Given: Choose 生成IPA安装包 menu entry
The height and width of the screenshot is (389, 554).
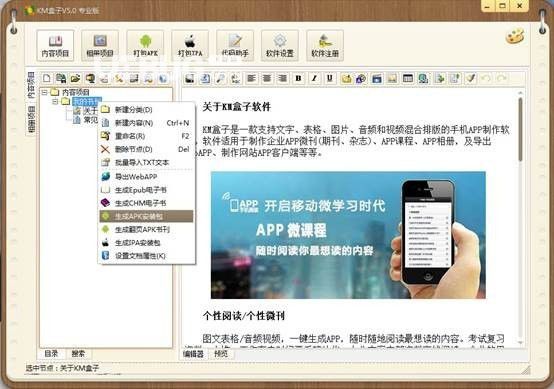Looking at the screenshot, I should point(147,243).
